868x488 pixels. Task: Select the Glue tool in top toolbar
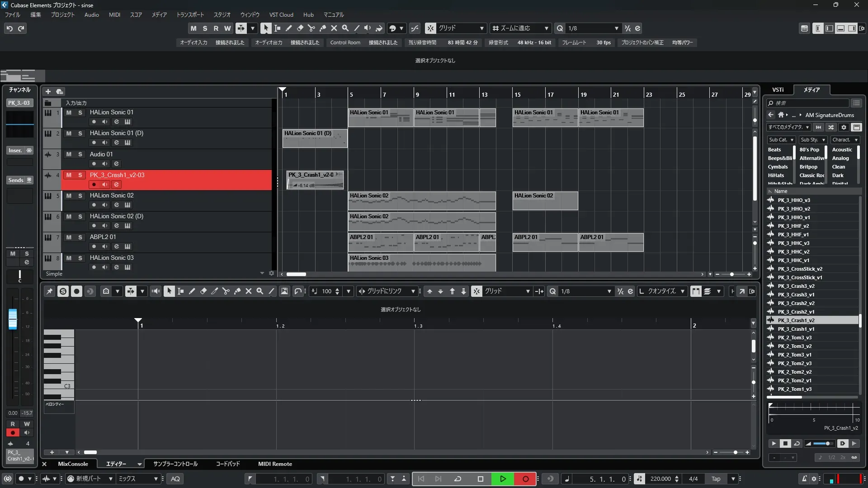(x=322, y=28)
